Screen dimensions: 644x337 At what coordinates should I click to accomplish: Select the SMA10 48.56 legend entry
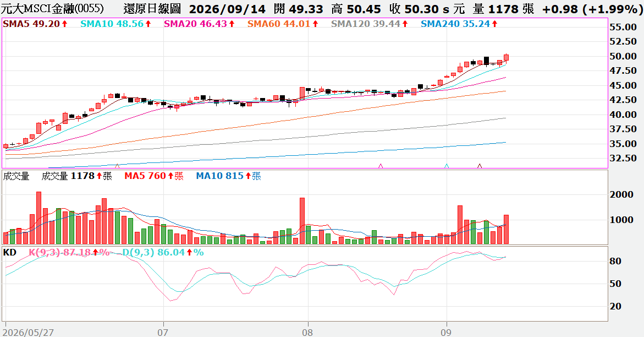click(x=116, y=24)
